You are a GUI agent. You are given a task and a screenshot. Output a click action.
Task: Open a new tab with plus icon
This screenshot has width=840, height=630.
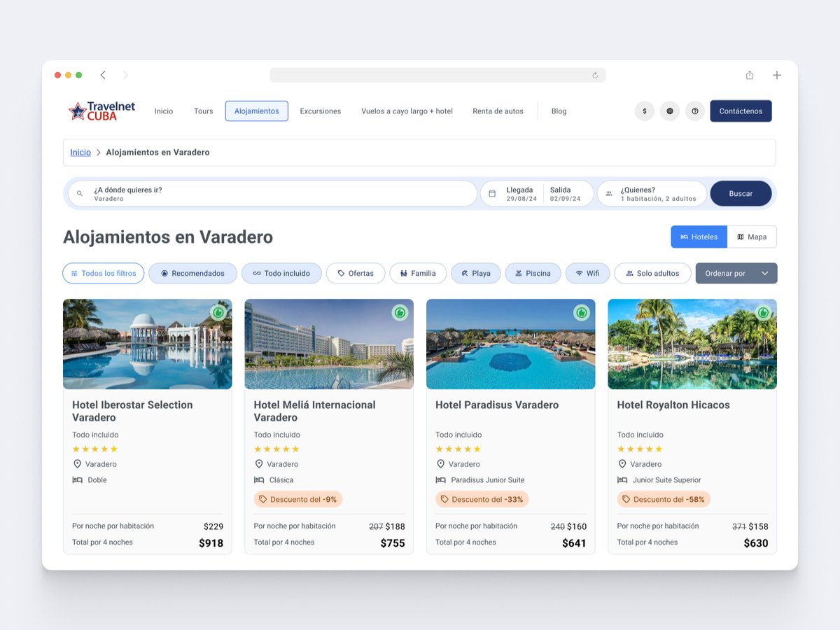point(777,75)
